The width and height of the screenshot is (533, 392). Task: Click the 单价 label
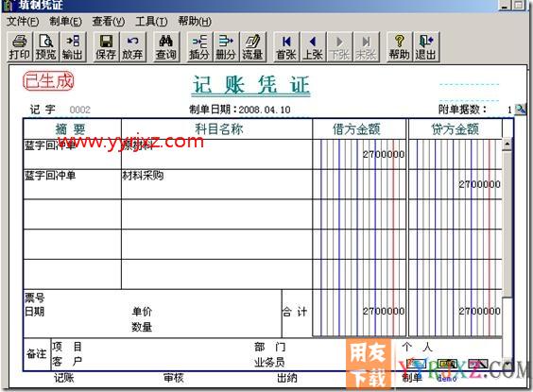142,312
